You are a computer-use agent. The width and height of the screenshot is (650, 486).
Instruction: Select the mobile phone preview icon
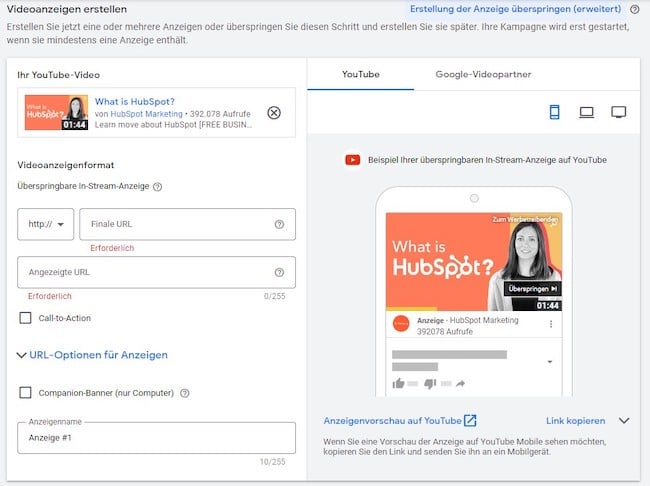click(554, 112)
